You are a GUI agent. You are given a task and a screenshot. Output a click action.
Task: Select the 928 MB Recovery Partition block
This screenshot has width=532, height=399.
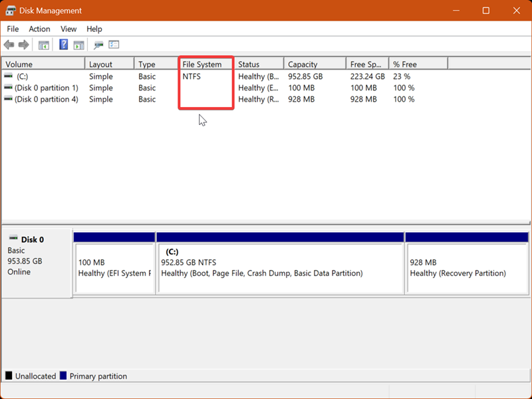[x=467, y=265]
